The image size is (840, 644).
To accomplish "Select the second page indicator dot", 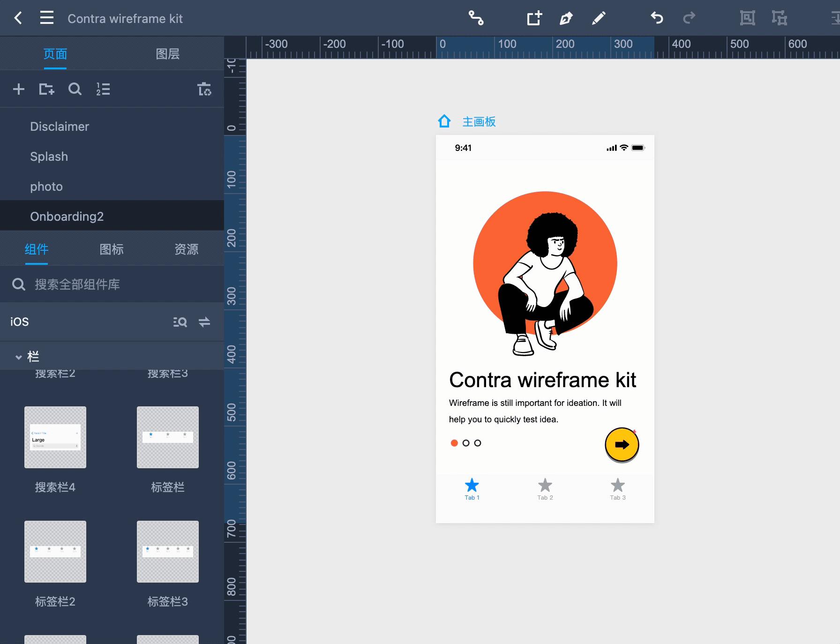I will pos(466,443).
